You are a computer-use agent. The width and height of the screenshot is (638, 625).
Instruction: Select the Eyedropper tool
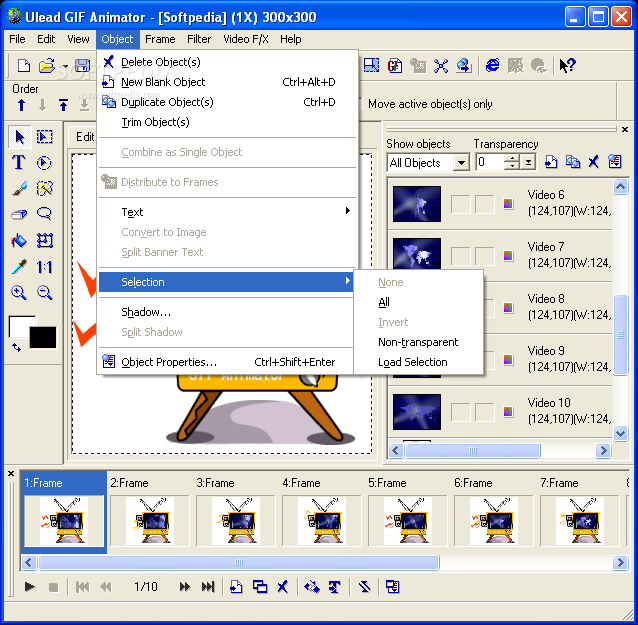point(19,267)
